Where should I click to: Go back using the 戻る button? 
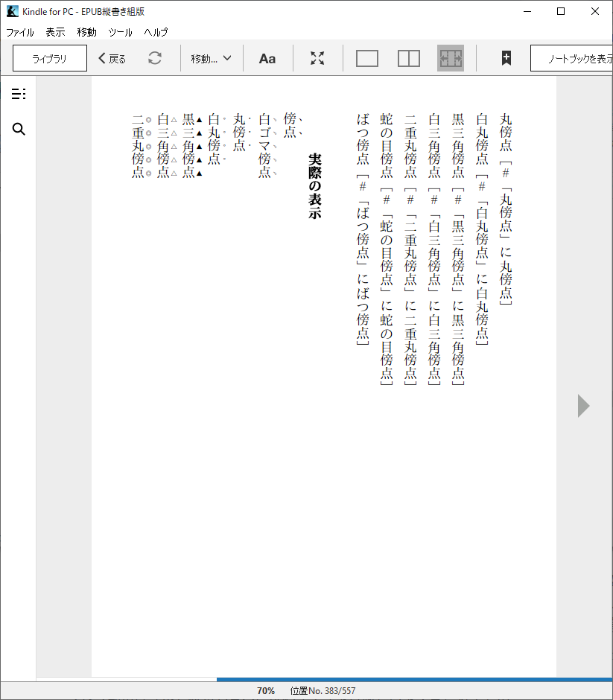[111, 57]
